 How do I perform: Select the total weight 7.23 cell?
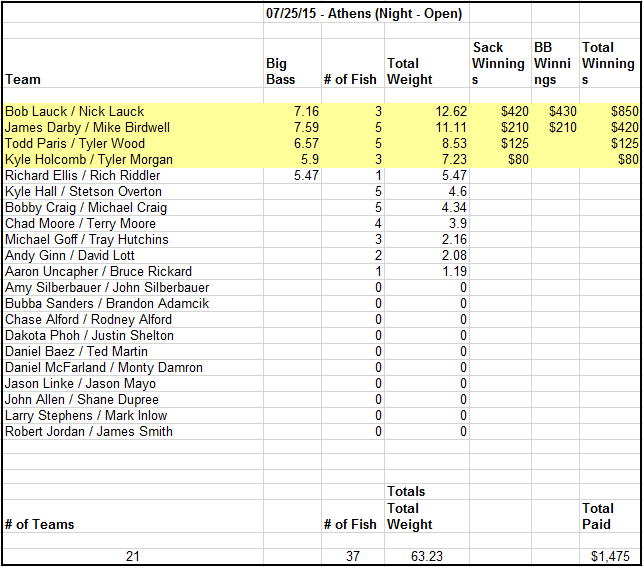(454, 159)
